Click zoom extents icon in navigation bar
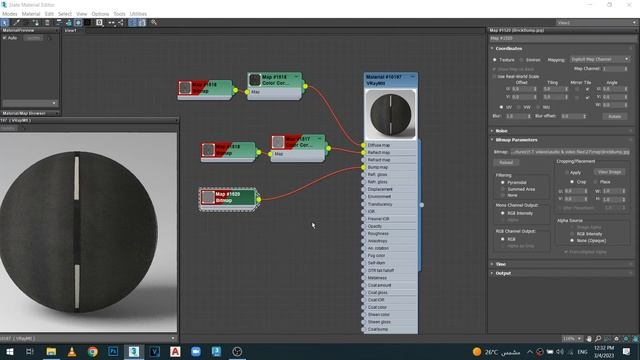Viewport: 640px width, 360px height. pyautogui.click(x=617, y=339)
